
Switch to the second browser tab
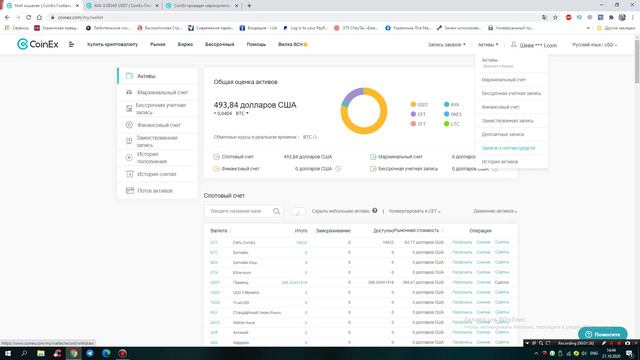point(122,6)
